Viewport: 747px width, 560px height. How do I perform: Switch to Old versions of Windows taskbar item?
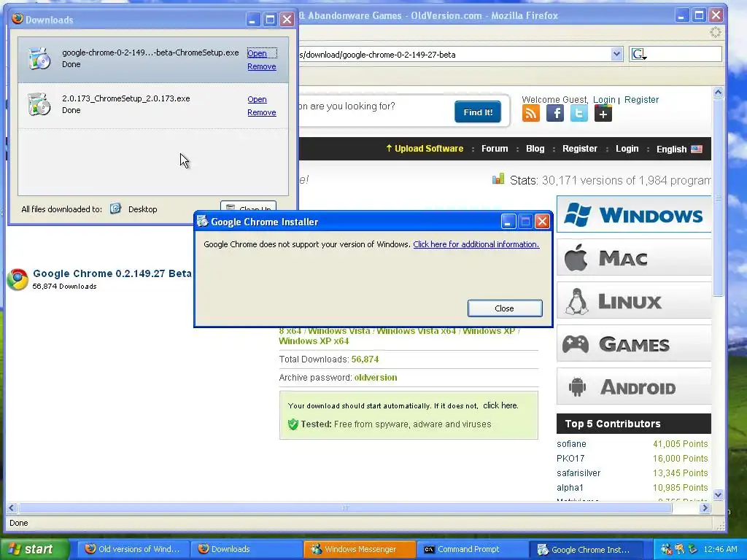[x=133, y=549]
